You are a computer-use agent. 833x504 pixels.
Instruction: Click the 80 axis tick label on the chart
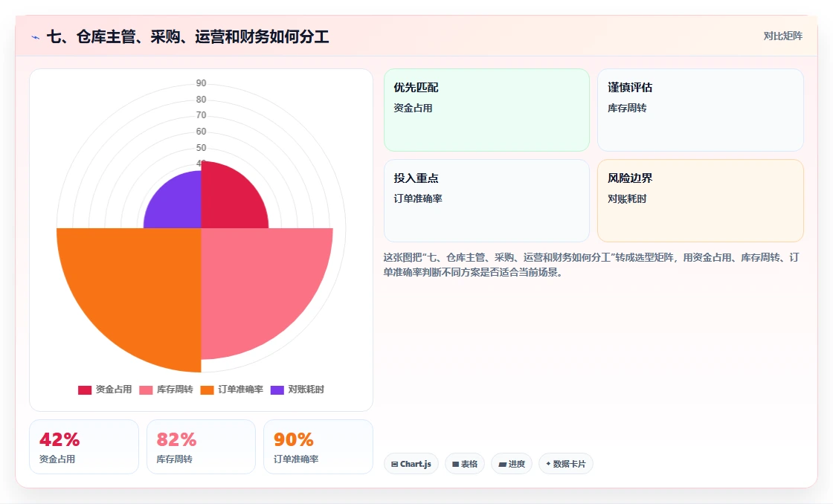(201, 100)
